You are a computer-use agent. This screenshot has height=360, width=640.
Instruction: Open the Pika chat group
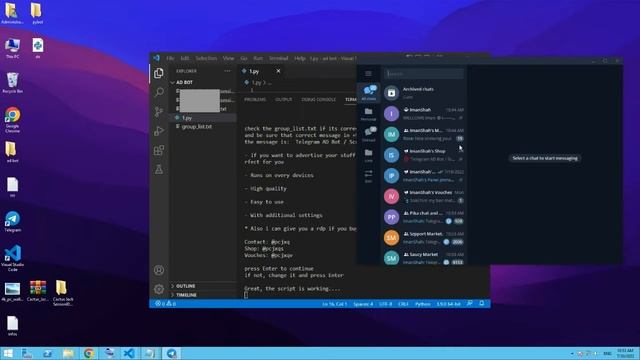coord(424,217)
